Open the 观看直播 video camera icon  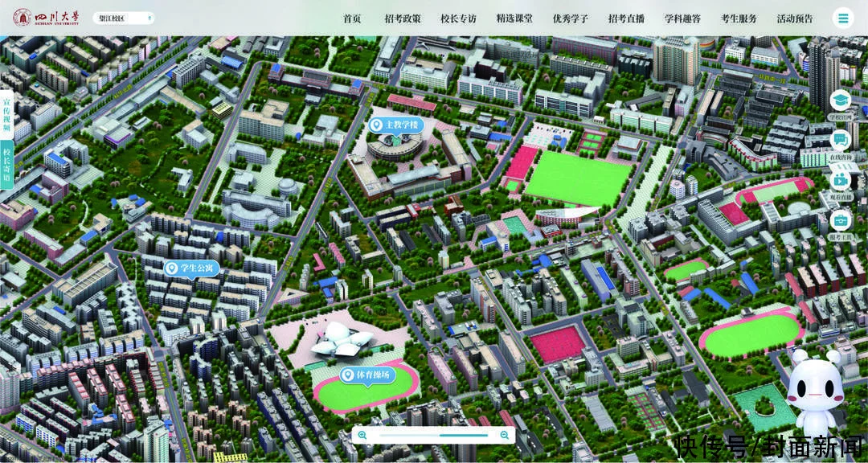(x=841, y=180)
